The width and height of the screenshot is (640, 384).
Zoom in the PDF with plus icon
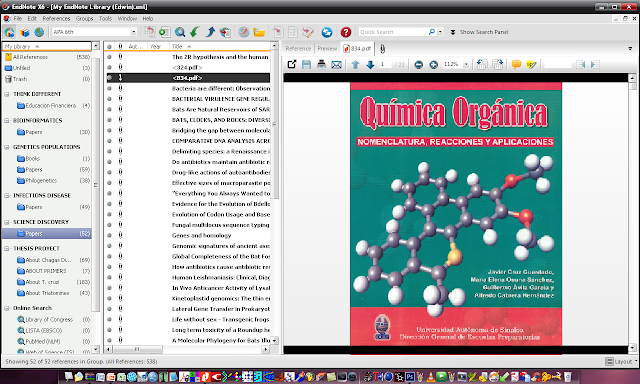tap(433, 64)
